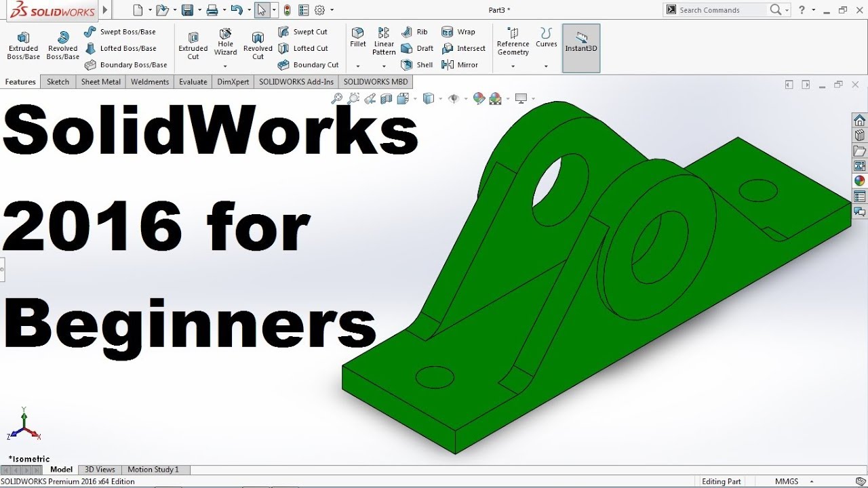Choose Swept Boss/Base feature

tap(120, 32)
